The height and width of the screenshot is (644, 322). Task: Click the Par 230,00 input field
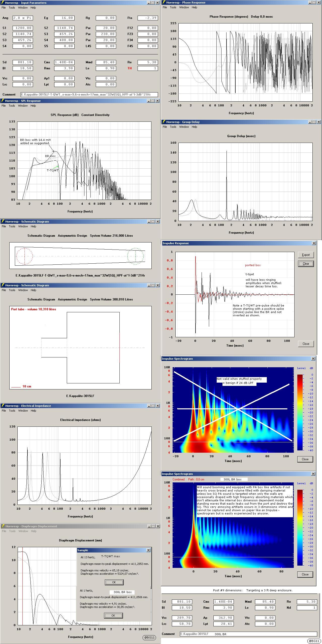[x=106, y=34]
